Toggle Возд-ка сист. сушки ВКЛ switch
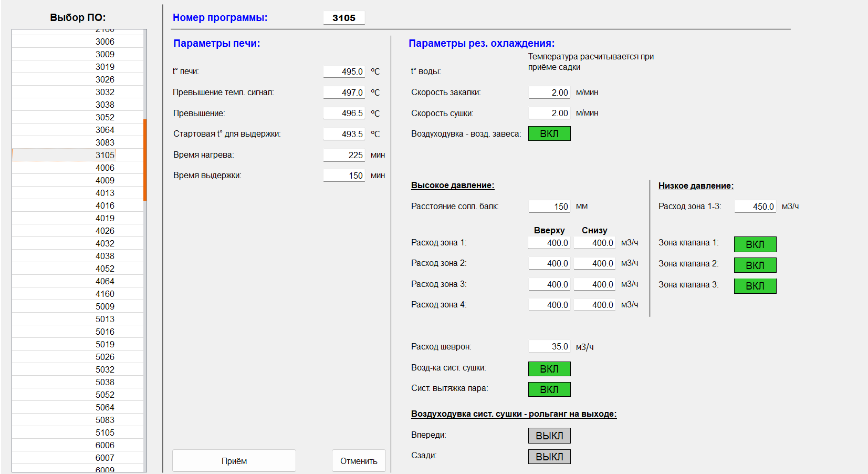This screenshot has height=474, width=868. tap(549, 369)
